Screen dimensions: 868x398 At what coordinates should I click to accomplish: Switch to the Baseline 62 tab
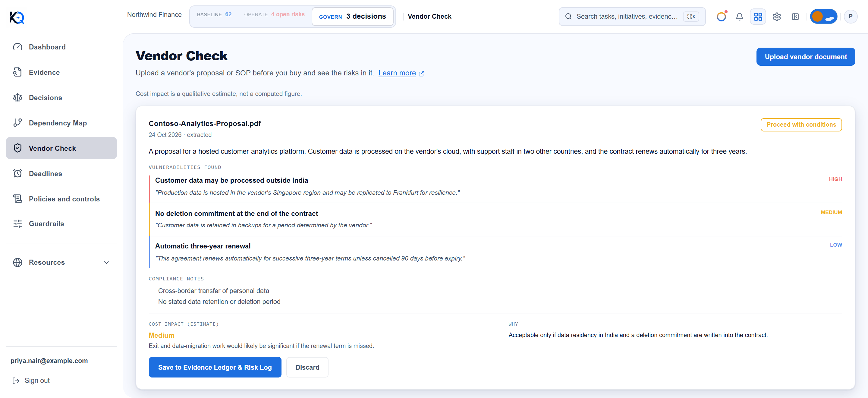(x=214, y=14)
